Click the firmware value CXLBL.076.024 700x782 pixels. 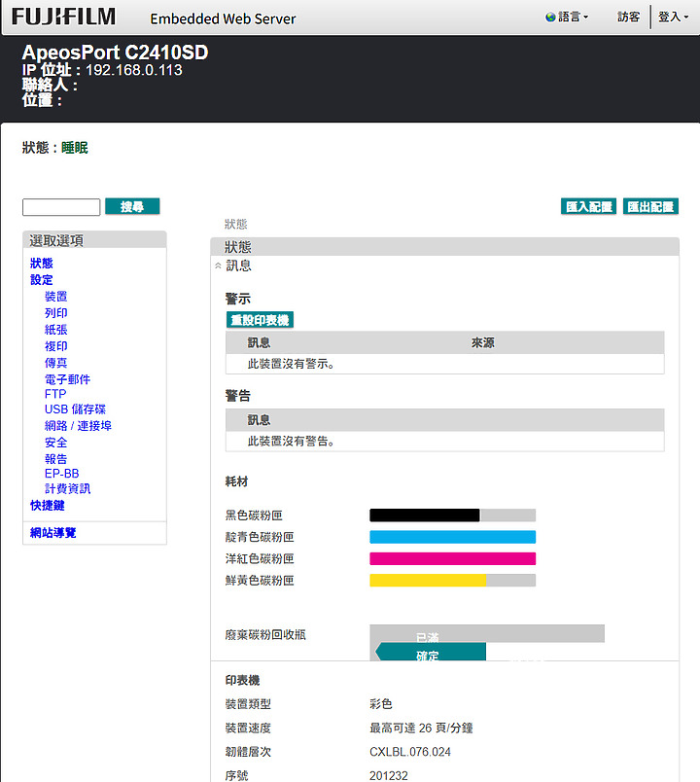410,752
